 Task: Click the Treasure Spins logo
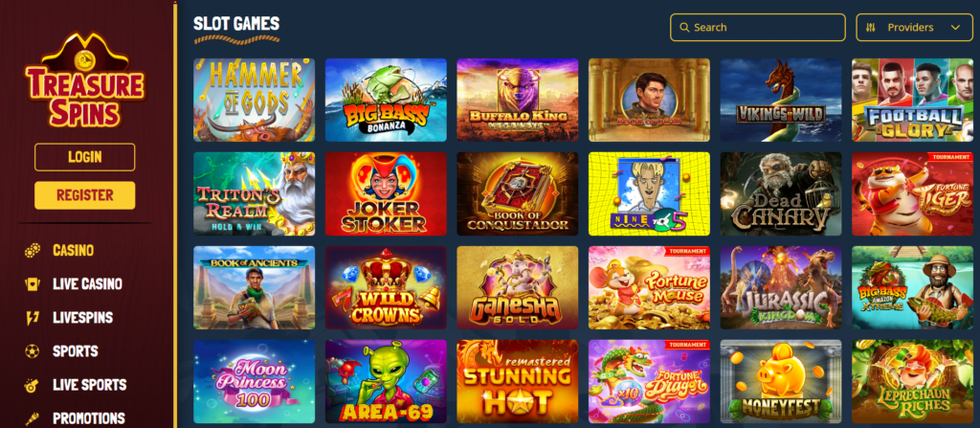(85, 81)
